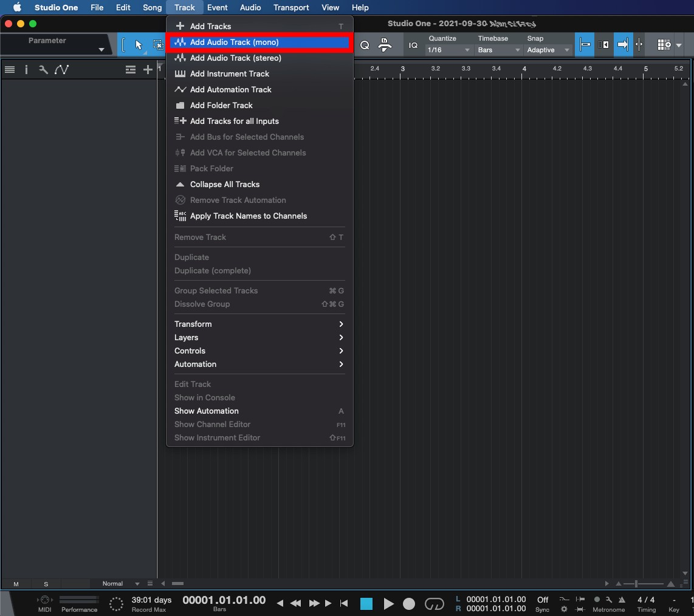694x616 pixels.
Task: Click bar 3 on the timeline ruler
Action: (x=402, y=69)
